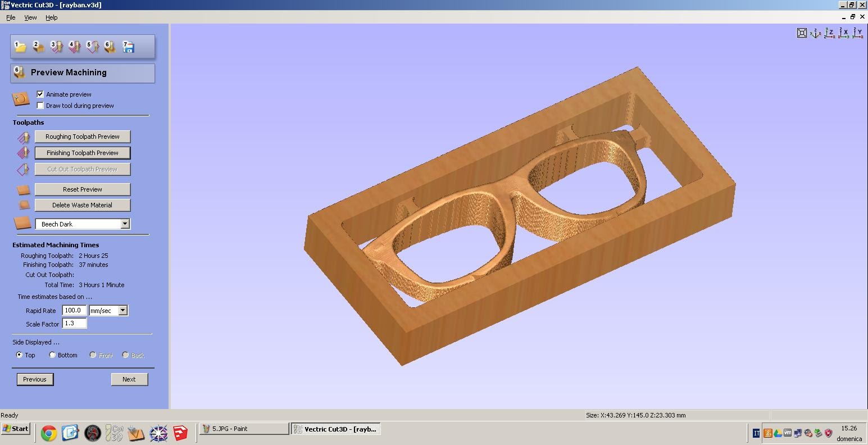Click the animate preview icon
The width and height of the screenshot is (868, 445).
[x=21, y=99]
